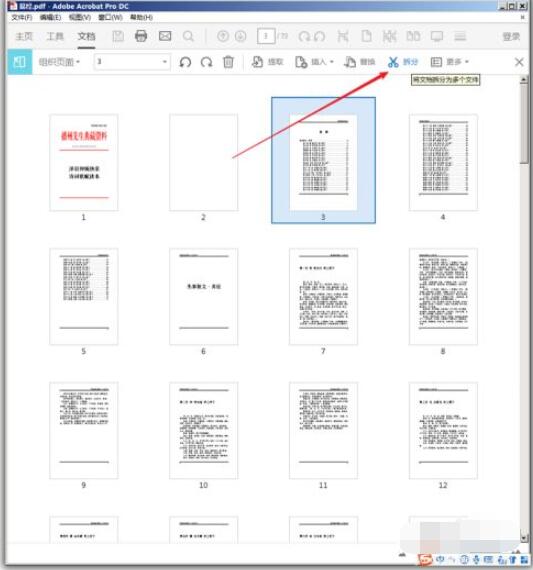Image resolution: width=533 pixels, height=570 pixels.
Task: Open the page range combo box showing 3
Action: tap(132, 62)
